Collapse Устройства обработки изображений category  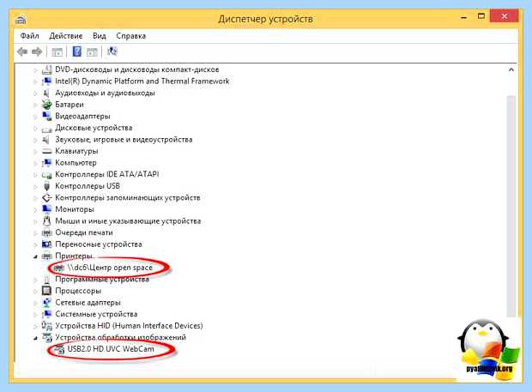[x=35, y=338]
